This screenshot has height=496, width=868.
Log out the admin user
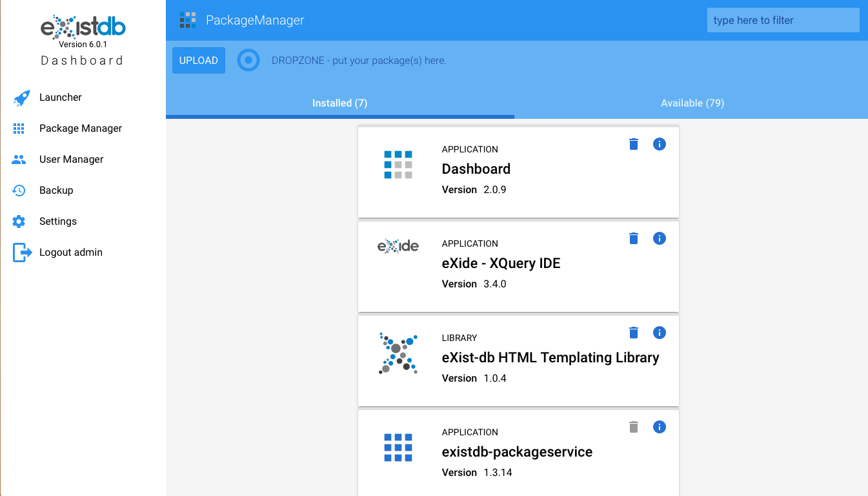(x=70, y=253)
